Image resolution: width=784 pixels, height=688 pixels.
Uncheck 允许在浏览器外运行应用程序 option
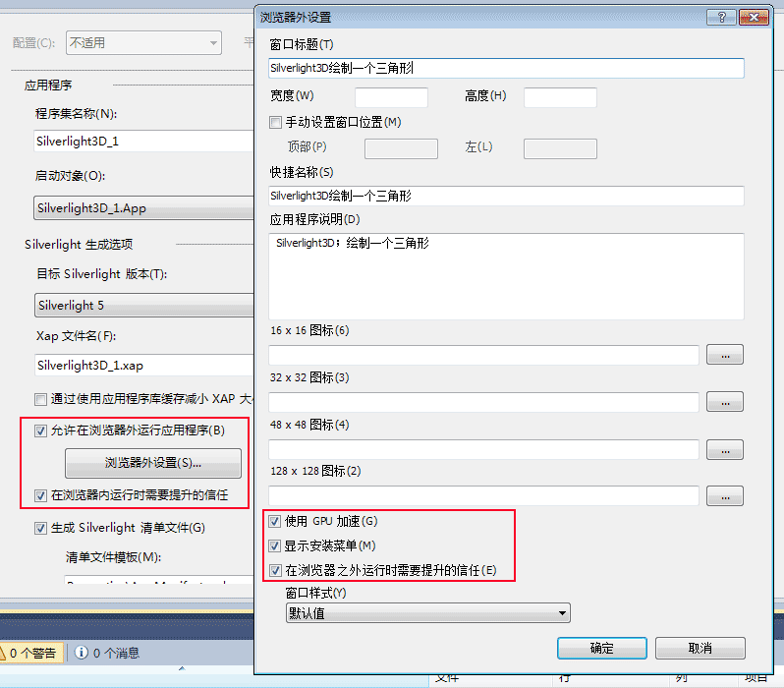[40, 430]
